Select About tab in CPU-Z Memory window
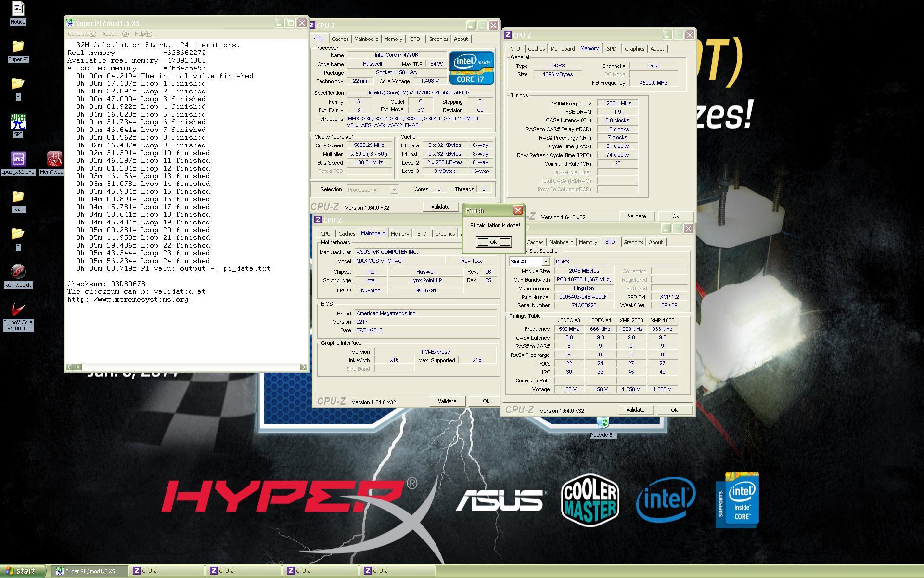The height and width of the screenshot is (578, 924). 657,49
